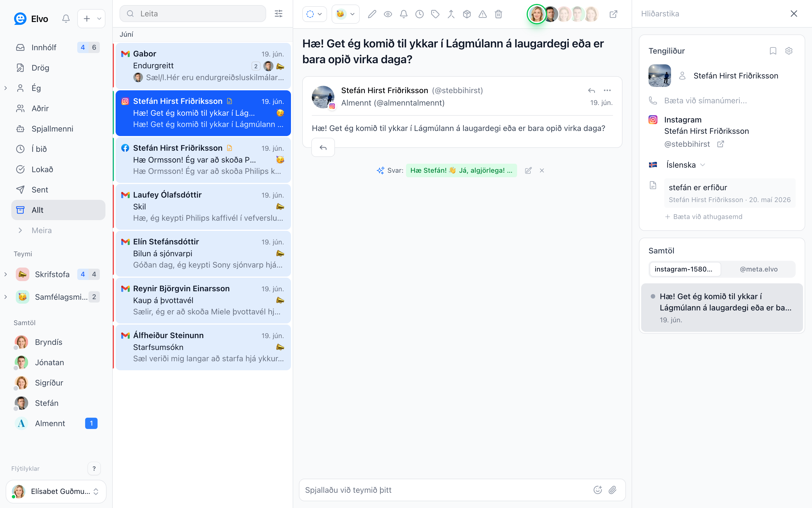
Task: Open Innhólf in the sidebar
Action: 58,47
